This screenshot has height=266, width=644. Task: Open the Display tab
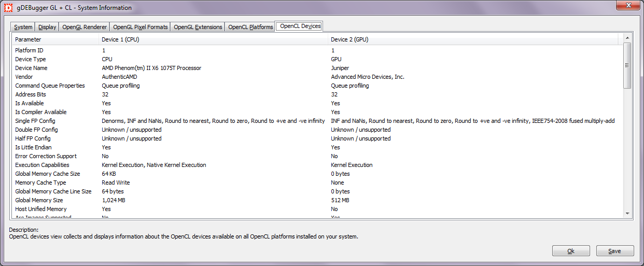pyautogui.click(x=47, y=27)
